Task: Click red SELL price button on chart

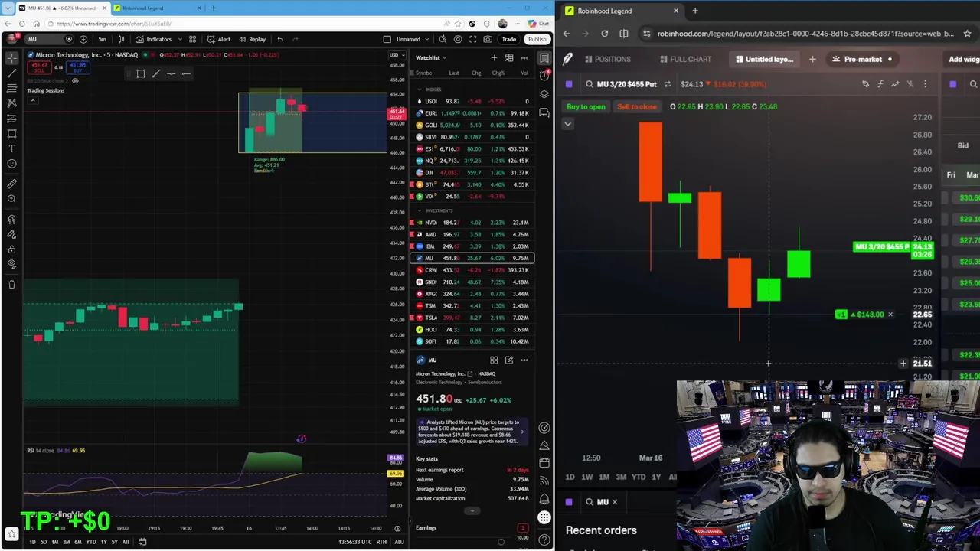Action: click(x=40, y=67)
